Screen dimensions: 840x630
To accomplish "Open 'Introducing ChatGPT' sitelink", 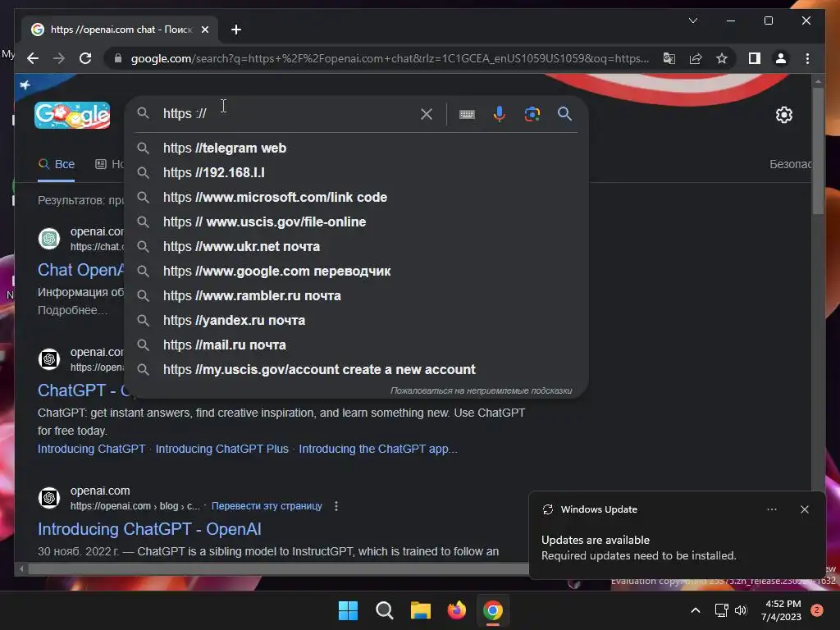I will coord(91,449).
